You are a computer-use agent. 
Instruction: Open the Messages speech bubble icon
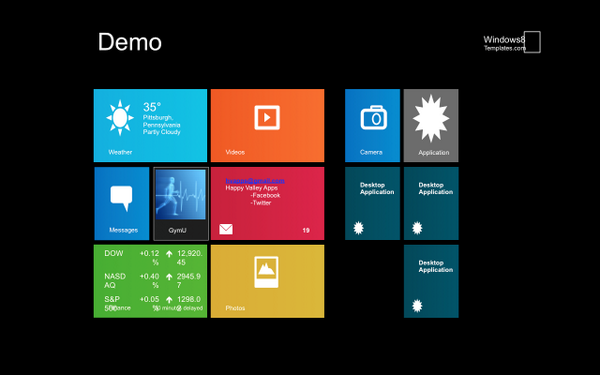coord(121,198)
